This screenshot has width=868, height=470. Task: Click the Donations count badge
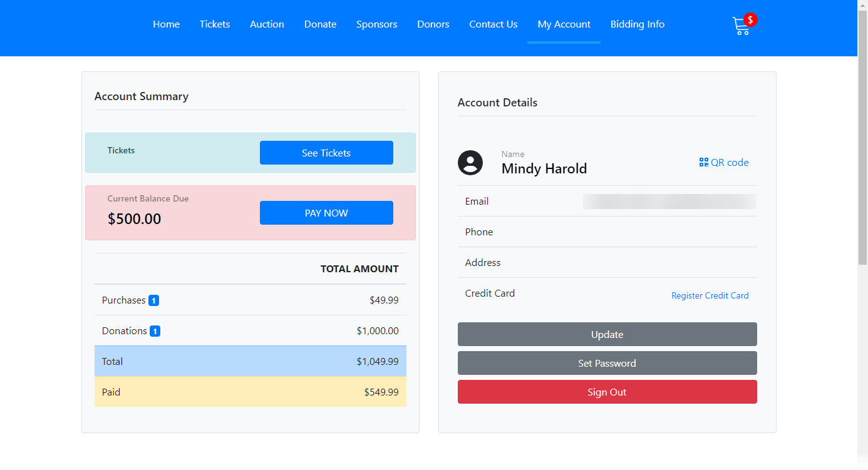155,331
